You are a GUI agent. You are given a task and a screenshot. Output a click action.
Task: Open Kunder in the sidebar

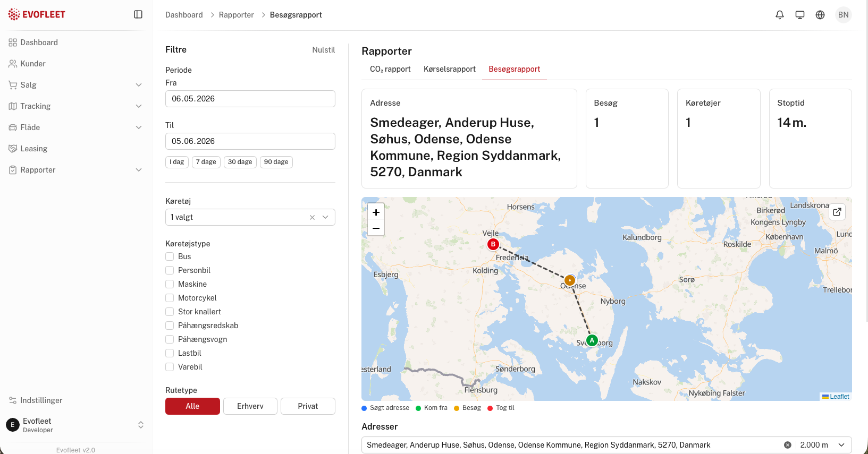(76, 64)
